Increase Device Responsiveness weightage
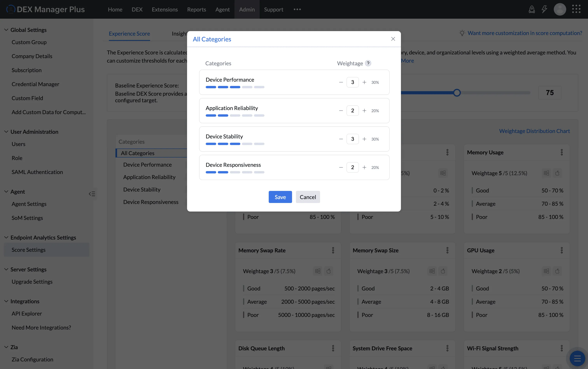This screenshot has width=588, height=369. click(x=364, y=167)
